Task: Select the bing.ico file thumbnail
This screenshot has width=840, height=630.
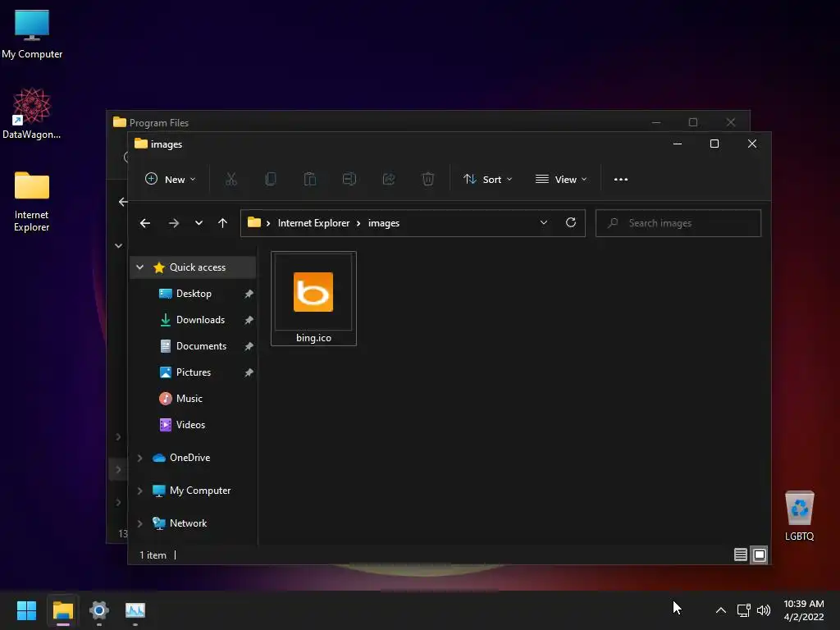Action: [x=313, y=299]
